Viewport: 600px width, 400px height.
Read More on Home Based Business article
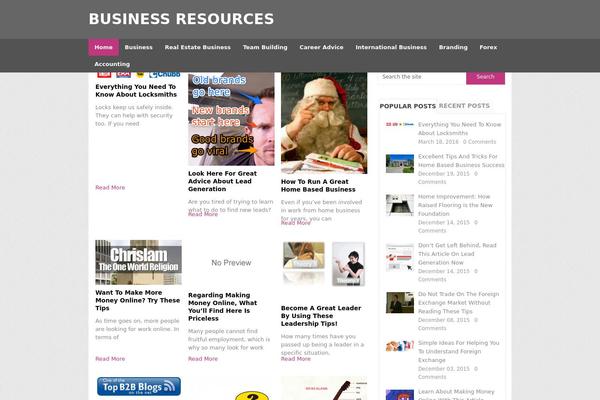click(x=295, y=223)
